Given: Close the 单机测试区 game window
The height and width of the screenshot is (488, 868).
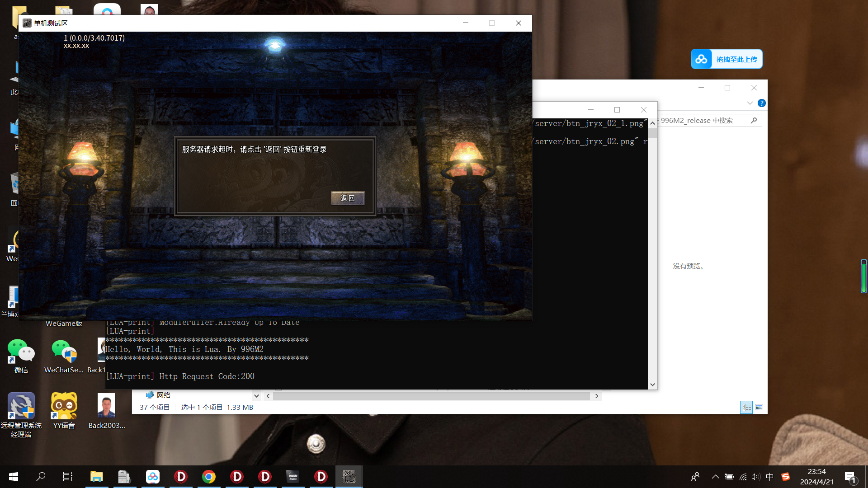Looking at the screenshot, I should 519,23.
